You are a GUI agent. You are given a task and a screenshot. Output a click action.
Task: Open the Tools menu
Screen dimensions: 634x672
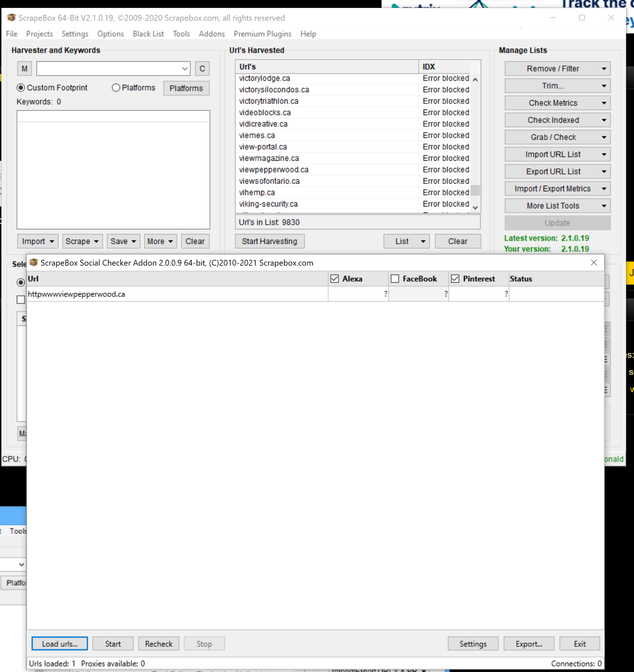[181, 34]
